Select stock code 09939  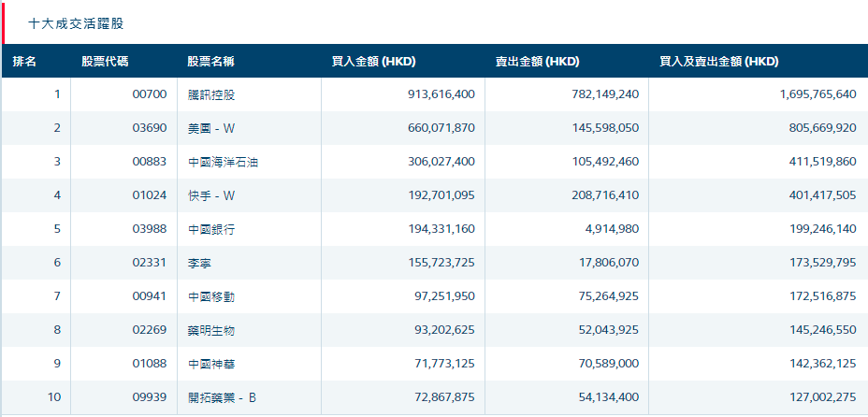pyautogui.click(x=150, y=398)
